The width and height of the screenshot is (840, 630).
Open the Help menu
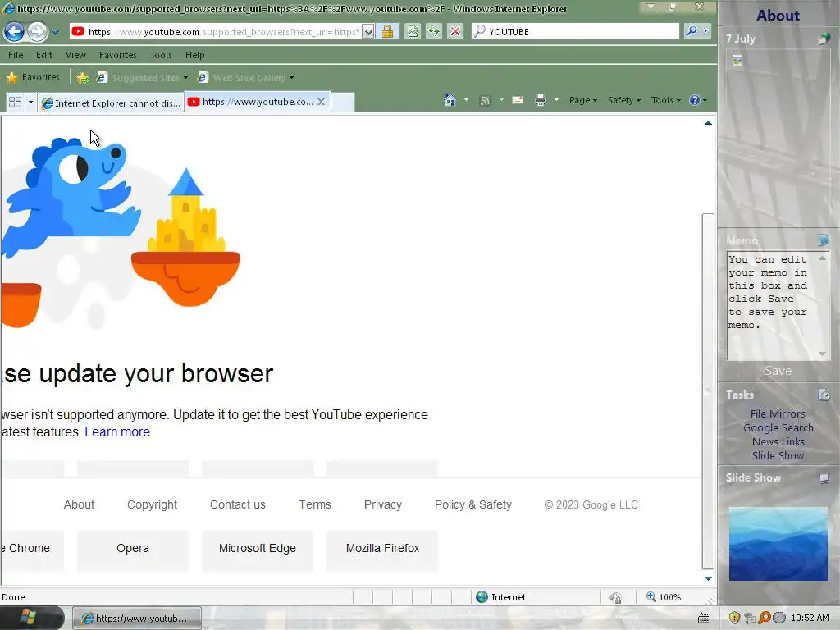(195, 55)
